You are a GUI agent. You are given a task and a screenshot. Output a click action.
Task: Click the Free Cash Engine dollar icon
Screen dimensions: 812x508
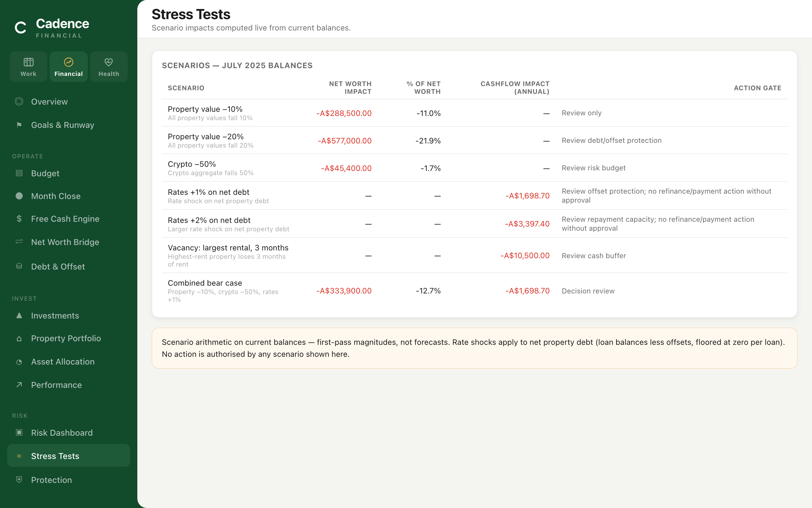click(19, 219)
